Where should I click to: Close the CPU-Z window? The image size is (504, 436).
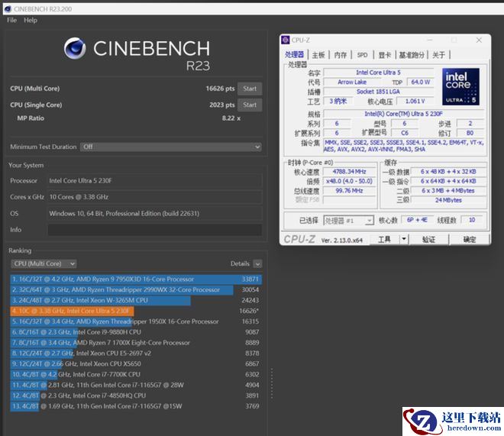coord(479,40)
